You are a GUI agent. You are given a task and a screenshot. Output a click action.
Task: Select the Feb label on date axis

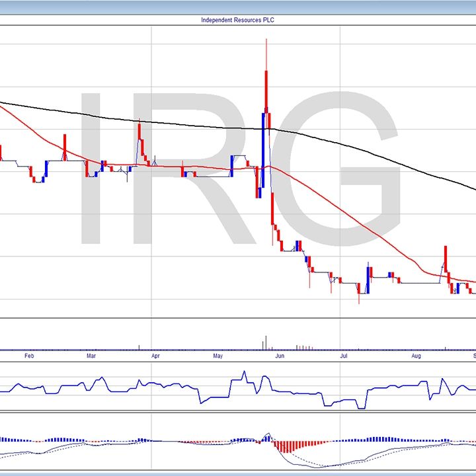click(x=28, y=356)
